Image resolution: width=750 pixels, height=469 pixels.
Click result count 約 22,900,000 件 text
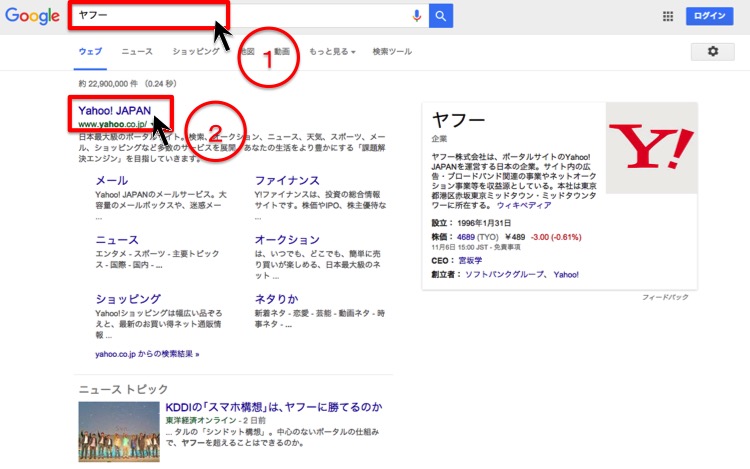tap(108, 84)
